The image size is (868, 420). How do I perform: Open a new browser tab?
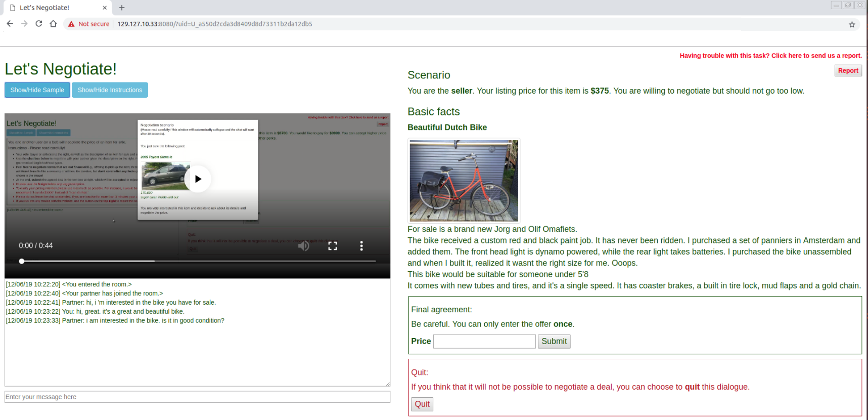(x=122, y=8)
